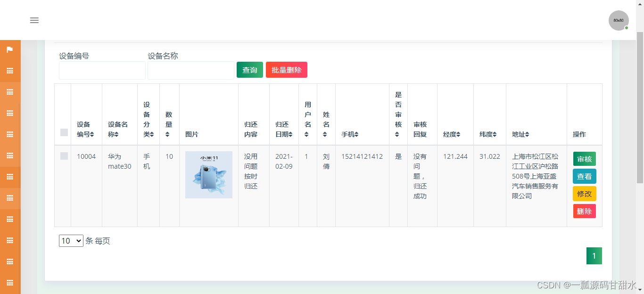Focus the 设备名称 search field
644x294 pixels.
click(191, 70)
